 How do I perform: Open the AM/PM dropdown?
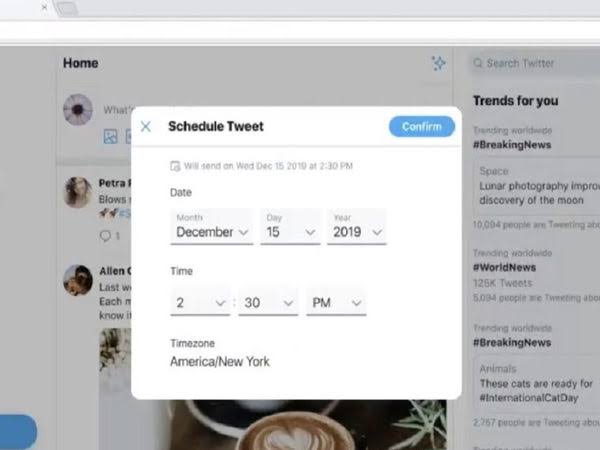[x=336, y=302]
